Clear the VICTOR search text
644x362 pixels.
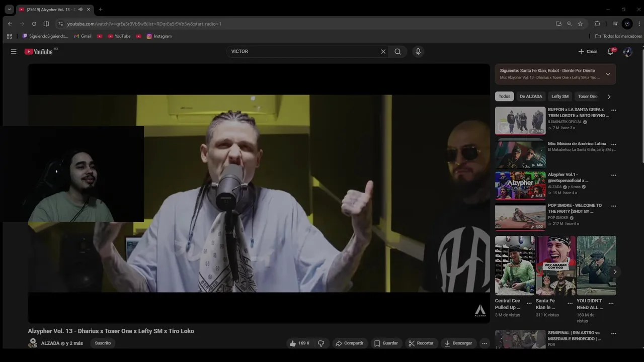tap(383, 51)
